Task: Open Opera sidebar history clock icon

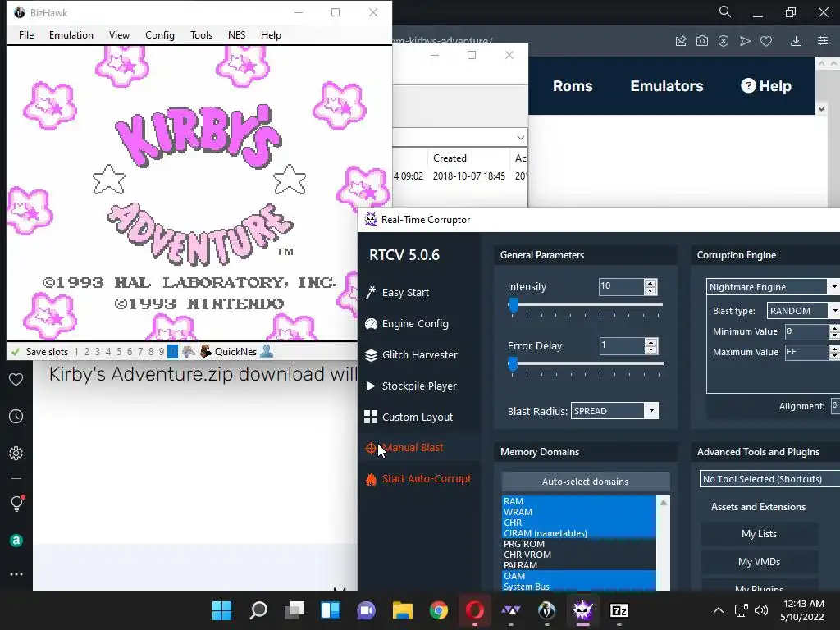Action: [16, 416]
